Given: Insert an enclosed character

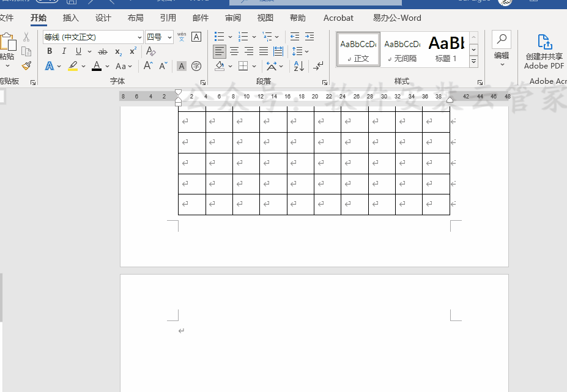Looking at the screenshot, I should [x=196, y=66].
